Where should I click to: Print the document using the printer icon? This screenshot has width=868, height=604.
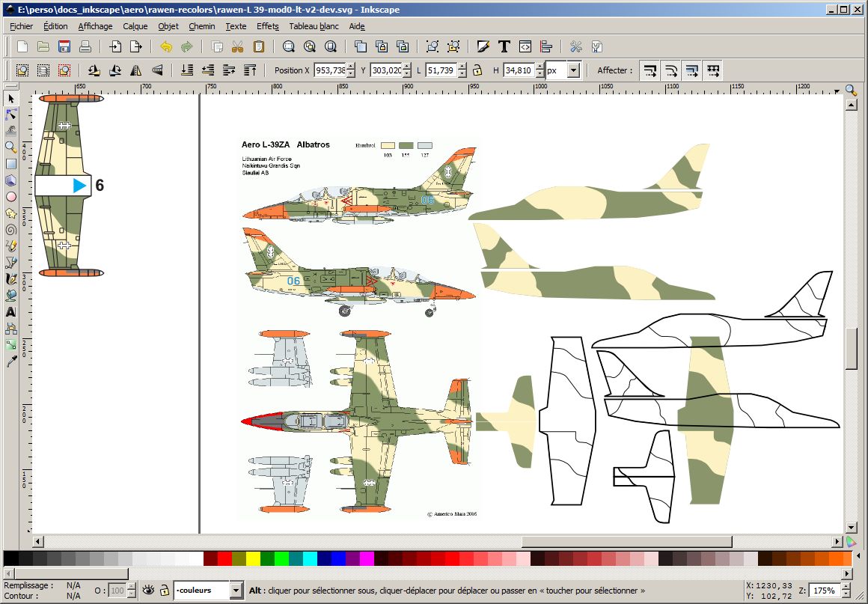85,46
